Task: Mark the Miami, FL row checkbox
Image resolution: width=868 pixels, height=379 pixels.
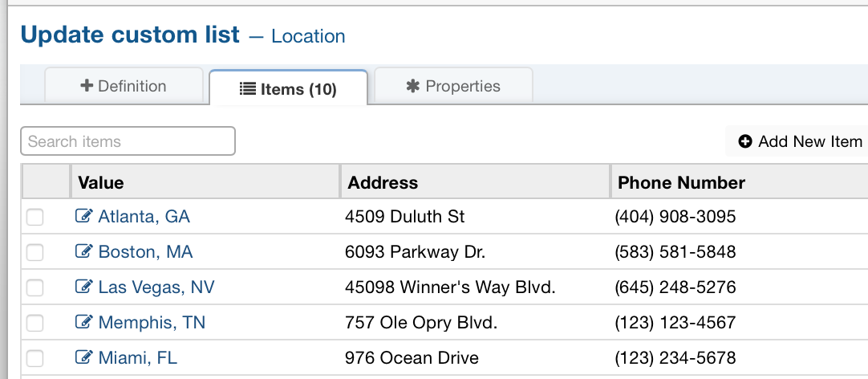Action: (34, 358)
